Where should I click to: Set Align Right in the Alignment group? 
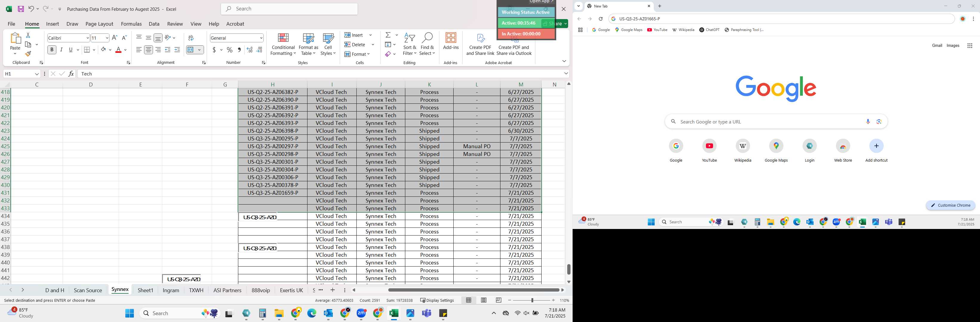(158, 50)
